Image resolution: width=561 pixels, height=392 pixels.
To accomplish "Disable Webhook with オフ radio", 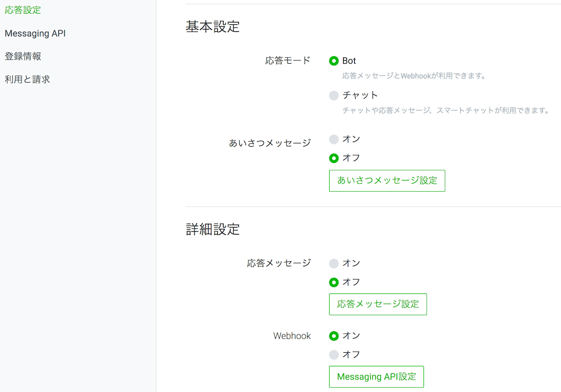I will pyautogui.click(x=334, y=355).
